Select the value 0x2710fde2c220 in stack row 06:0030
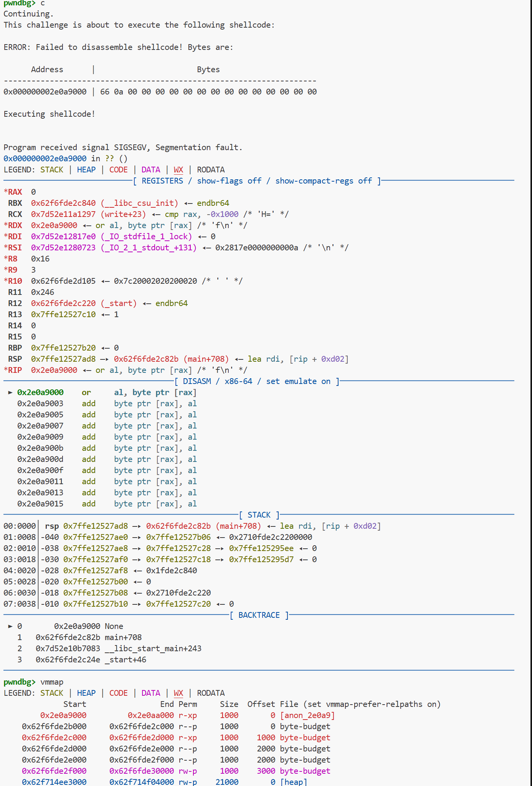The height and width of the screenshot is (786, 532). (x=178, y=593)
